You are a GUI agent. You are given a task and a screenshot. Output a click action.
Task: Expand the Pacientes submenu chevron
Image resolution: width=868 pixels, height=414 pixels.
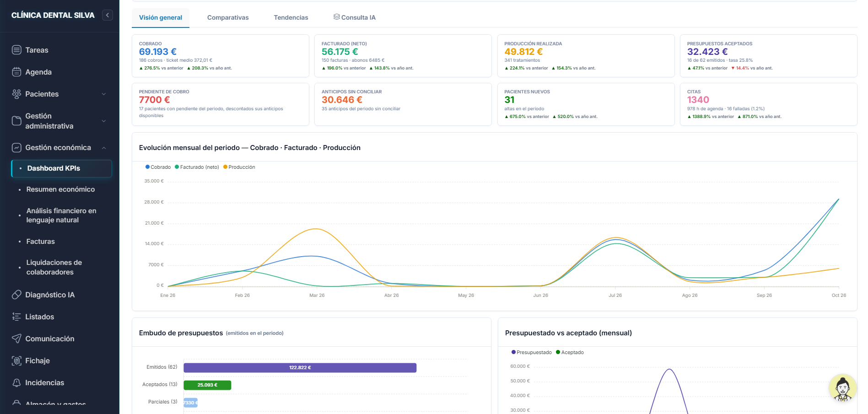click(x=104, y=94)
